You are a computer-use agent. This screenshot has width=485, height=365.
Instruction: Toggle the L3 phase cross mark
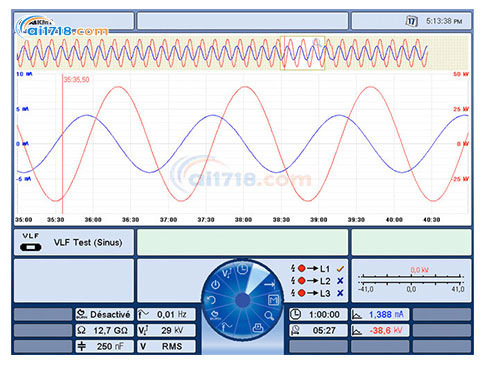pyautogui.click(x=340, y=293)
